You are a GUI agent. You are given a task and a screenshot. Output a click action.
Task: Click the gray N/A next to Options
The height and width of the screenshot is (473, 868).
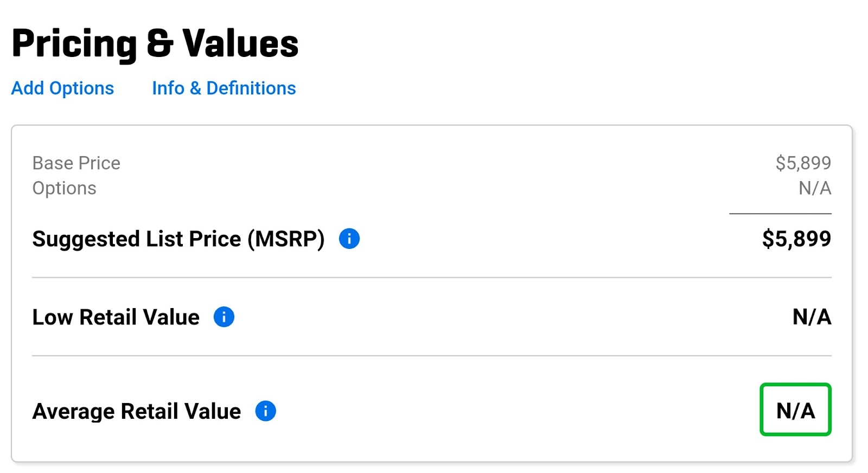(815, 188)
